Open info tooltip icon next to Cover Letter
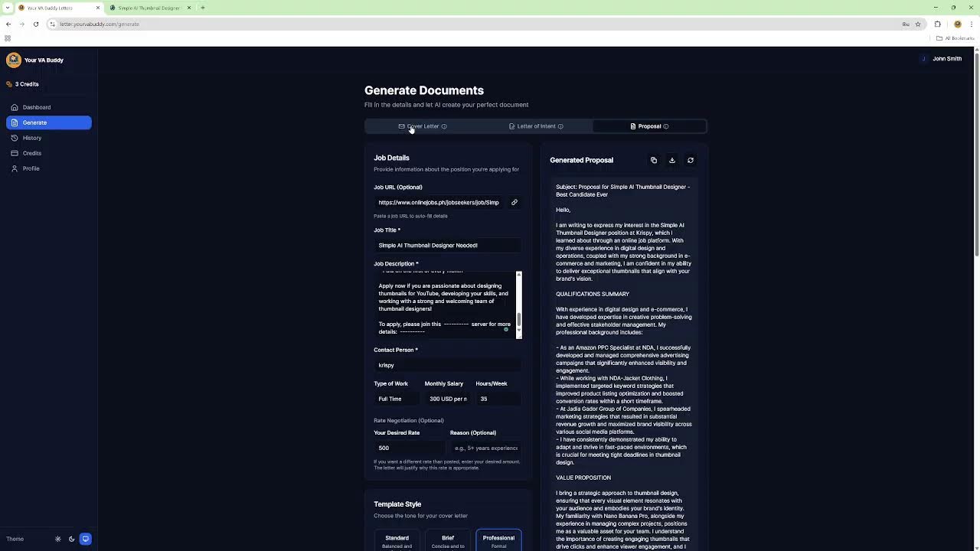This screenshot has height=551, width=980. click(444, 126)
